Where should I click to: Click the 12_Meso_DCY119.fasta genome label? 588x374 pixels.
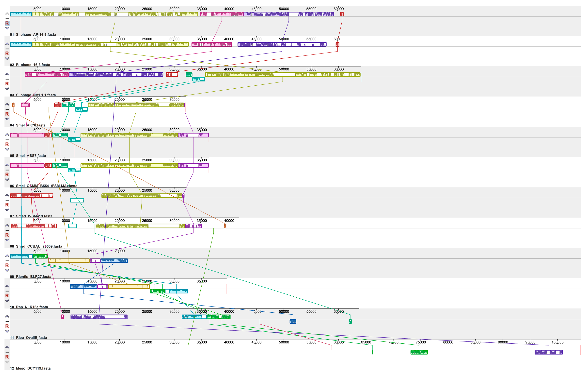coord(30,368)
